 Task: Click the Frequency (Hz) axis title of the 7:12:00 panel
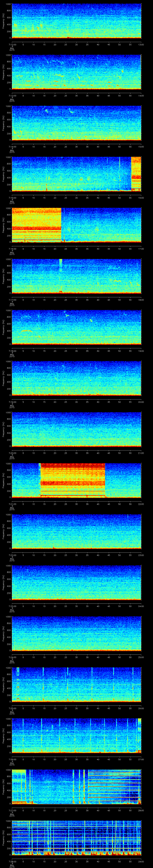click(3, 21)
